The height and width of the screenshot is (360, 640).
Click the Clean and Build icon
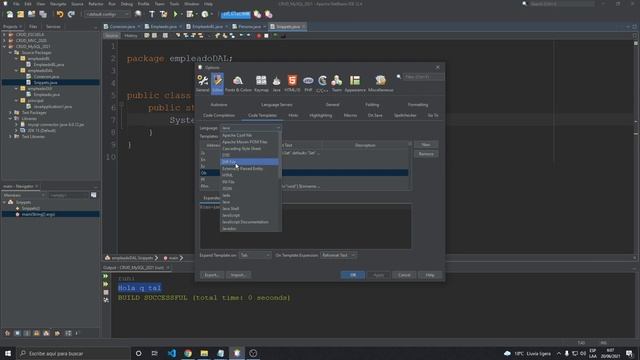pyautogui.click(x=163, y=14)
